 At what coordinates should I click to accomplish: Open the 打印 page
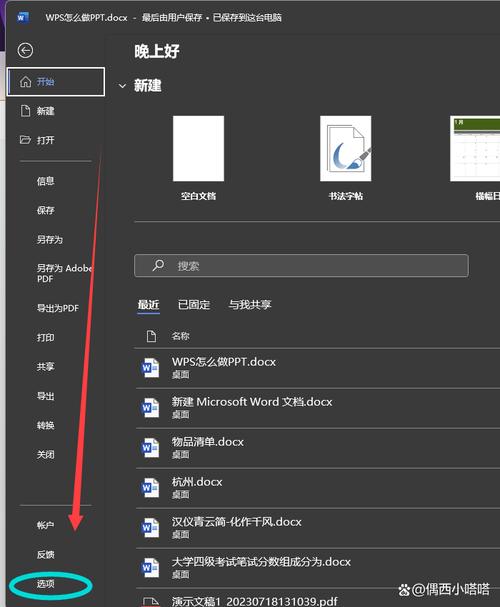tap(46, 338)
